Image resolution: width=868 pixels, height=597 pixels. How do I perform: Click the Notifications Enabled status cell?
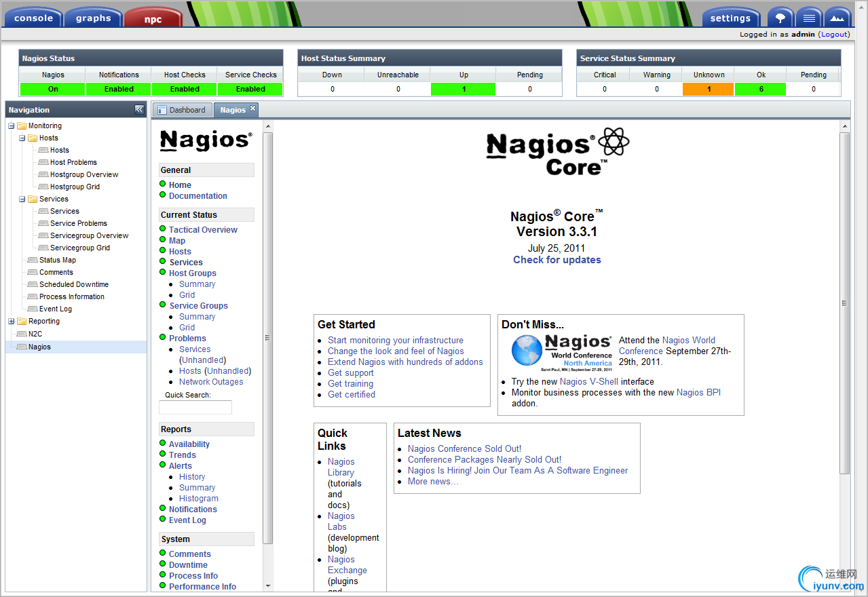coord(119,89)
